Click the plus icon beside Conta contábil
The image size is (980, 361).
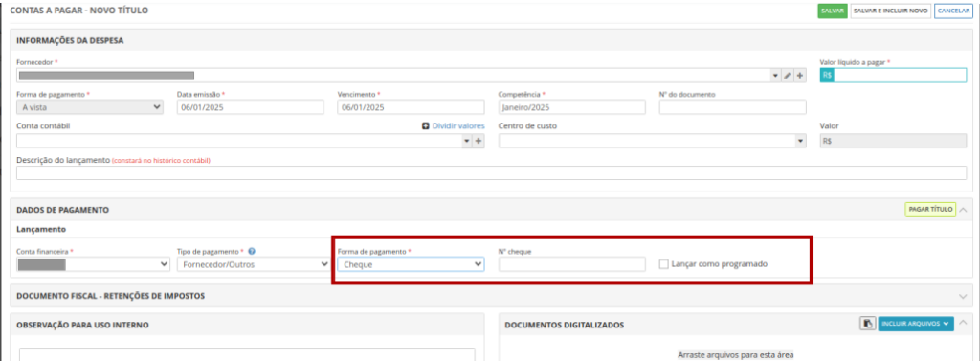[x=479, y=142]
